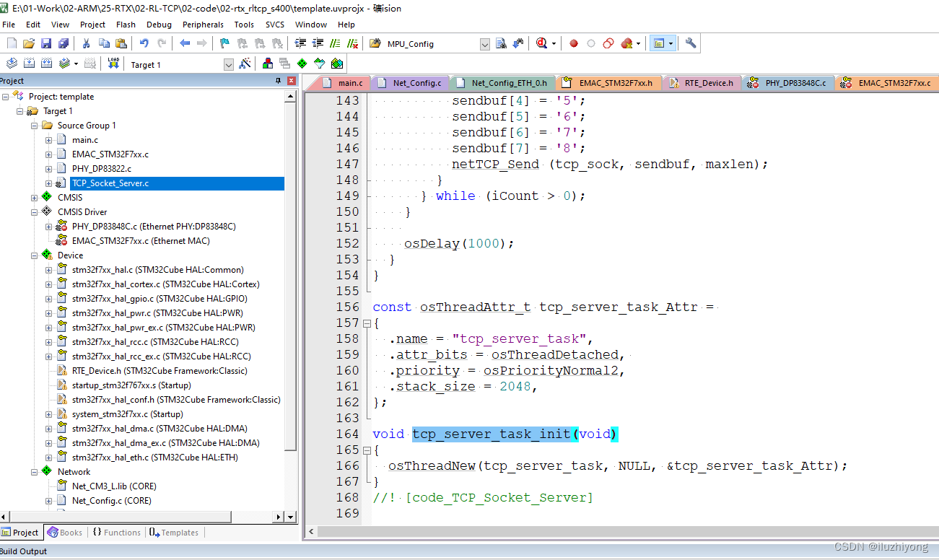This screenshot has width=939, height=560.
Task: Save the current file via toolbar
Action: [x=46, y=43]
